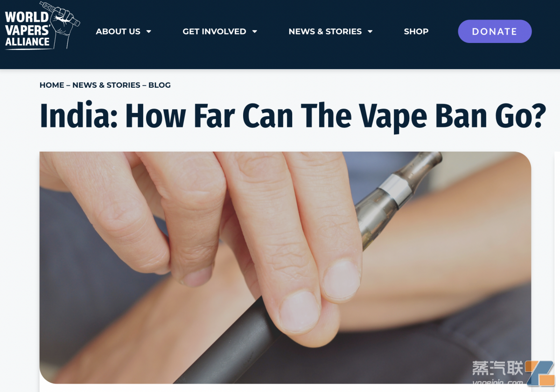Screen dimensions: 560x392
Task: Open News & Stories in the navigation bar
Action: click(x=325, y=31)
